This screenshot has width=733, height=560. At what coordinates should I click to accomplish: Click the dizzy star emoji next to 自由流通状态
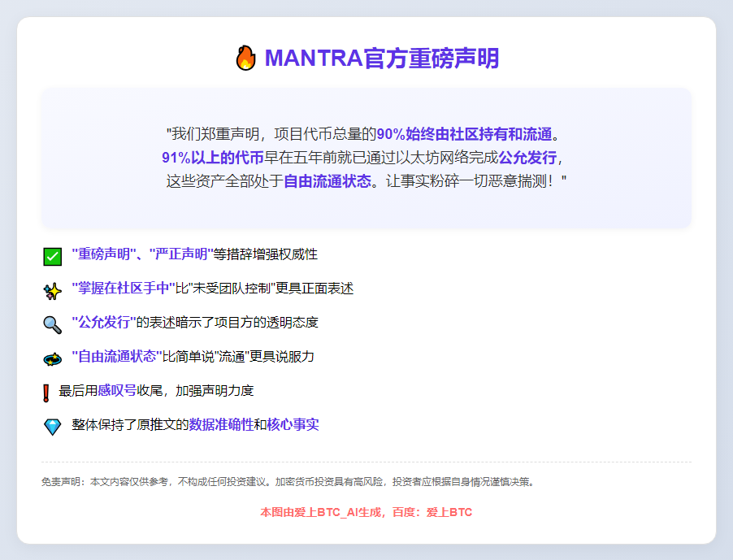(x=52, y=359)
